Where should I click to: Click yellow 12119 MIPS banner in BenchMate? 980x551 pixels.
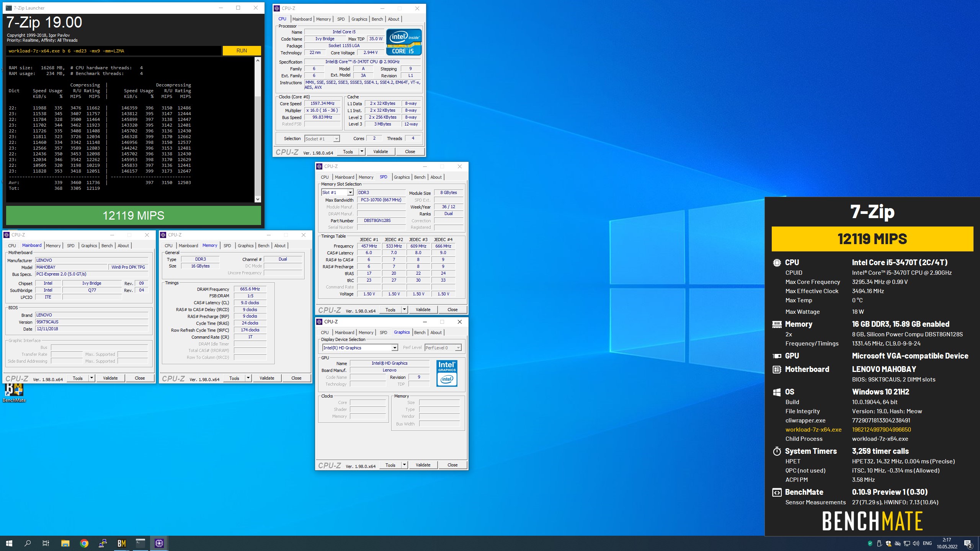872,239
